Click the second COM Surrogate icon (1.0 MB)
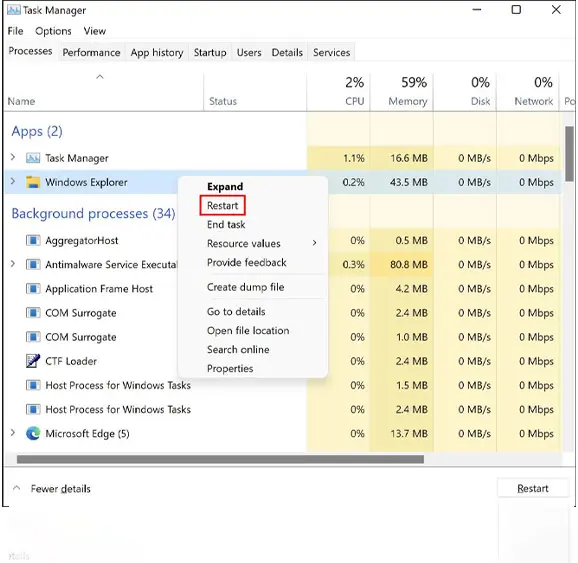Image resolution: width=578 pixels, height=563 pixels. click(33, 337)
